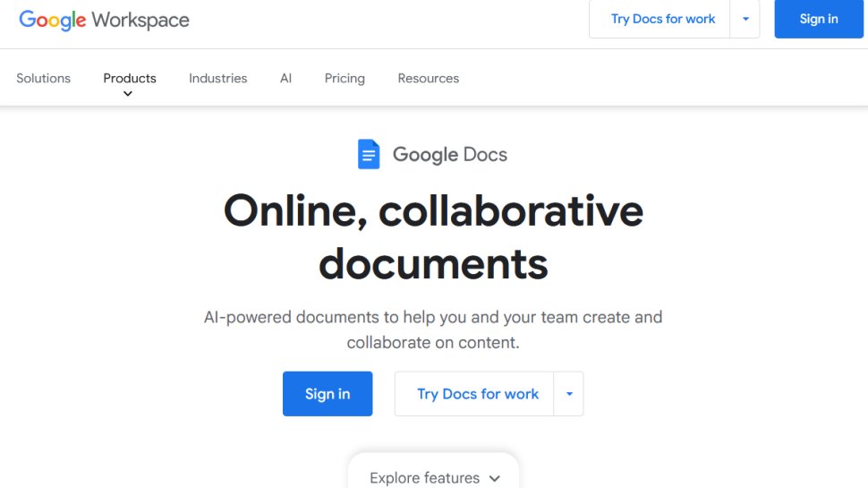868x488 pixels.
Task: Click the Sign in button below headline
Action: pos(328,394)
